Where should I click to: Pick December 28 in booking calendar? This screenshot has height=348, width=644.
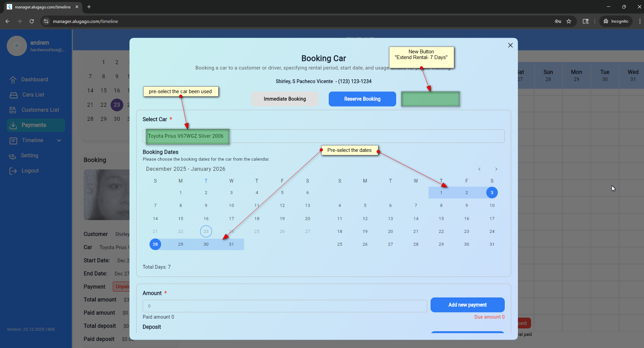pos(155,244)
